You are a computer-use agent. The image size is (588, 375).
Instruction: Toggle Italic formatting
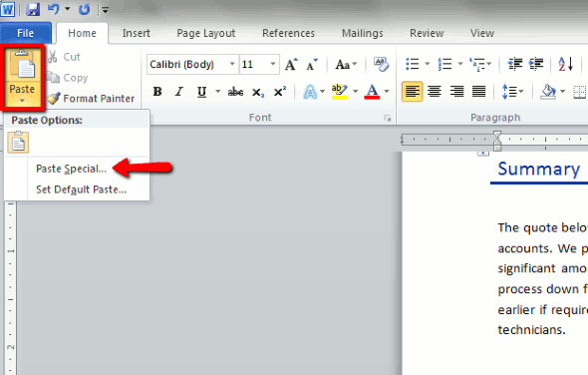179,92
